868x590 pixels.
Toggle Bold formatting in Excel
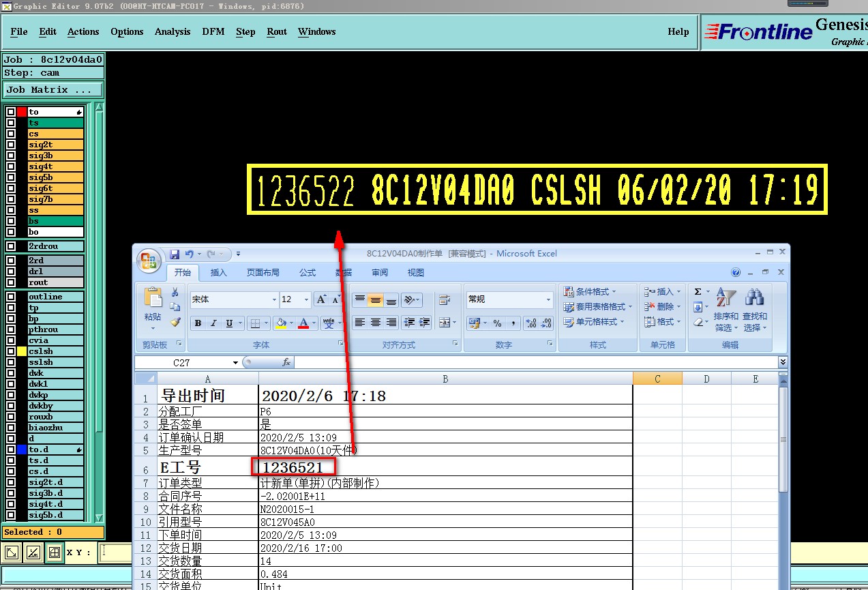[198, 323]
